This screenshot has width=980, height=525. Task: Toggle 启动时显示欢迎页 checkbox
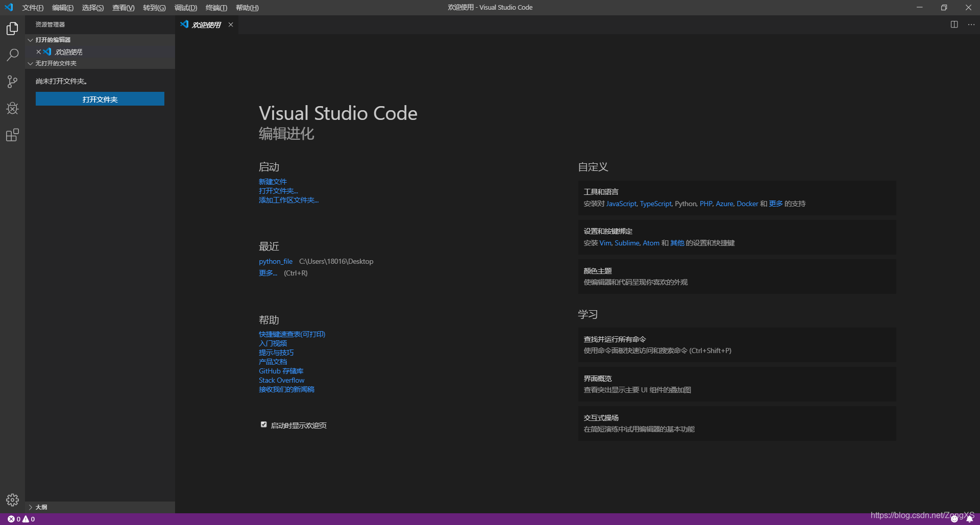pyautogui.click(x=263, y=424)
